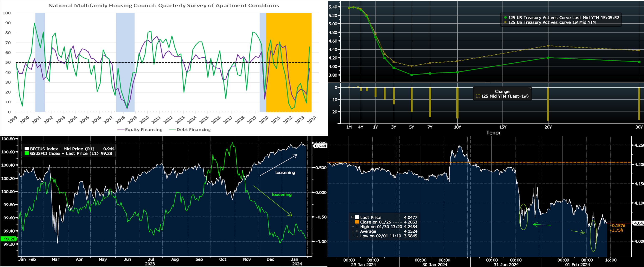Viewport: 644px width, 267px height.
Task: Click the Low on 02/01 marker icon
Action: pyautogui.click(x=357, y=236)
